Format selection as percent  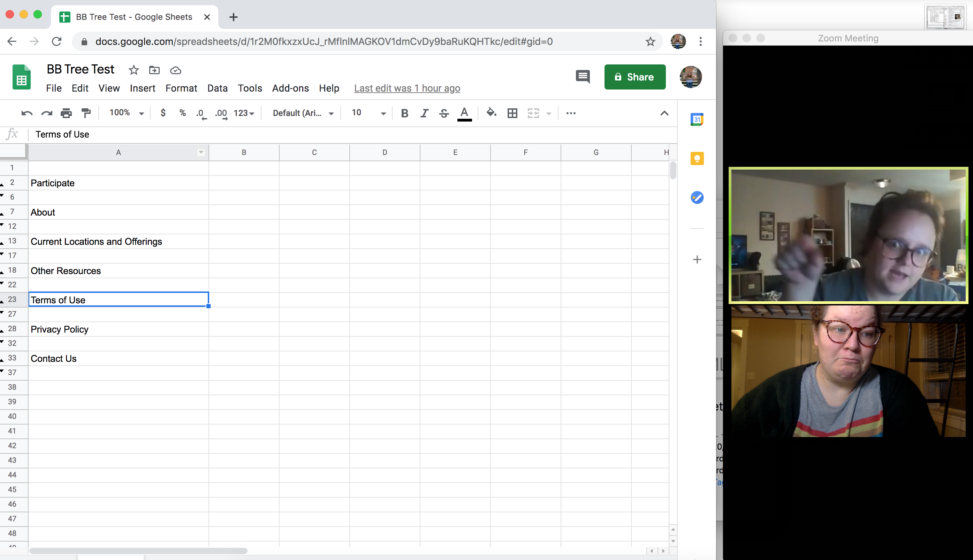[x=182, y=113]
